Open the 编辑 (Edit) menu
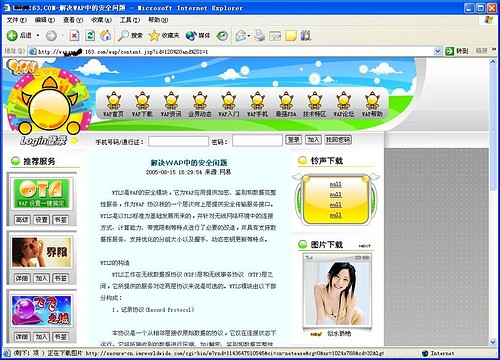The image size is (500, 360). coord(45,20)
